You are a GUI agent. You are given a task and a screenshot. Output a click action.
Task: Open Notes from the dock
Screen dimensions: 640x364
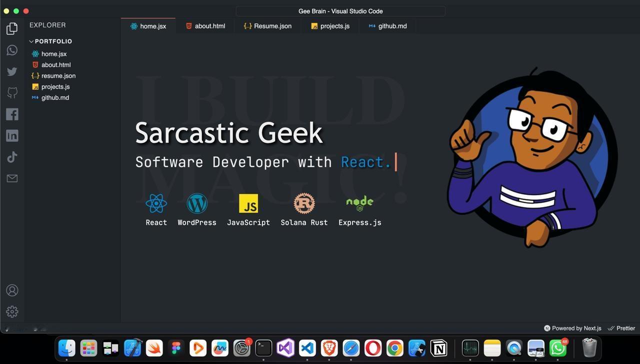click(492, 348)
